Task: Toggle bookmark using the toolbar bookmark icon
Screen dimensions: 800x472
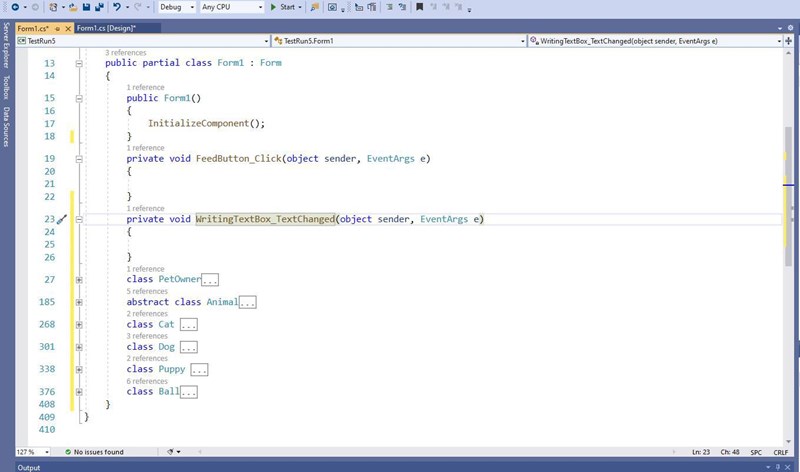Action: (420, 7)
